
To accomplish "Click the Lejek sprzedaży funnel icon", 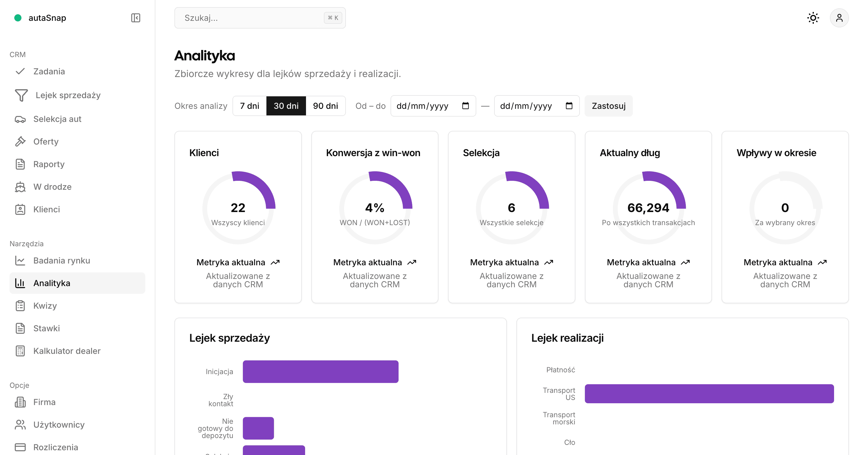I will [21, 95].
